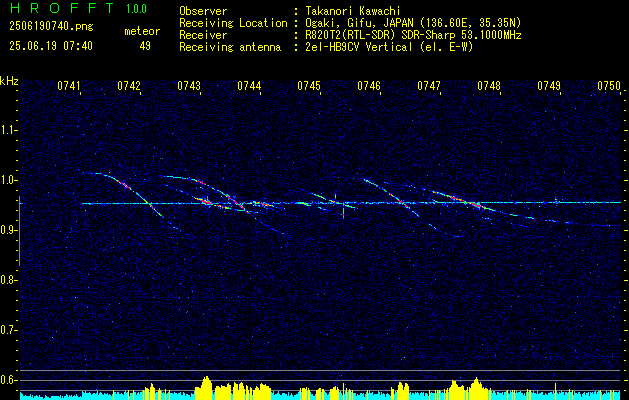Click the 0.8 frequency axis label
The width and height of the screenshot is (629, 400).
pos(8,280)
